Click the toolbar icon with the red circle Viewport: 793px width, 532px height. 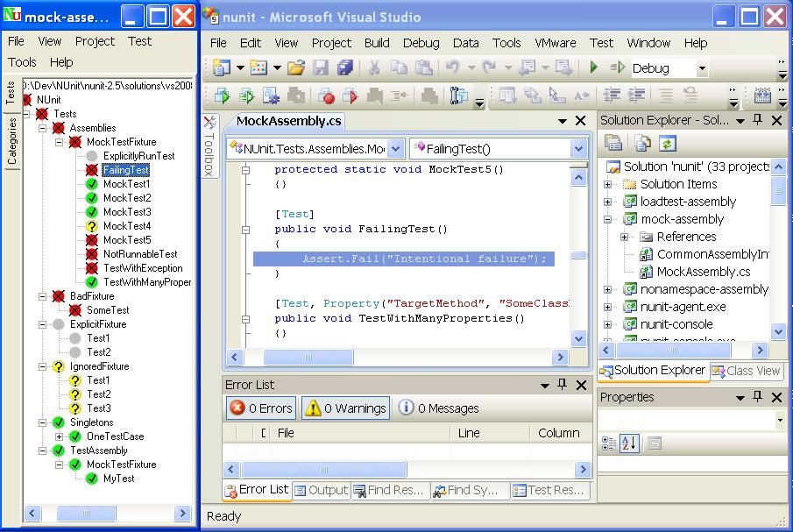tap(326, 96)
